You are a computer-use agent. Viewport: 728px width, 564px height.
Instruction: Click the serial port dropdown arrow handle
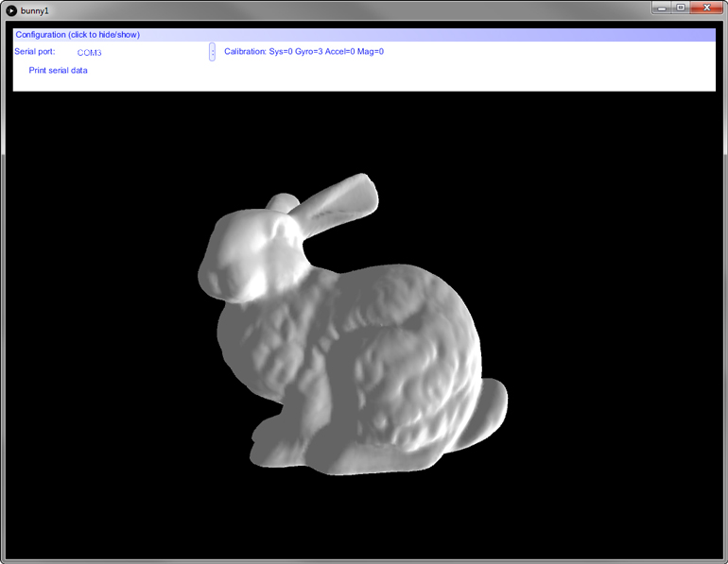[212, 52]
